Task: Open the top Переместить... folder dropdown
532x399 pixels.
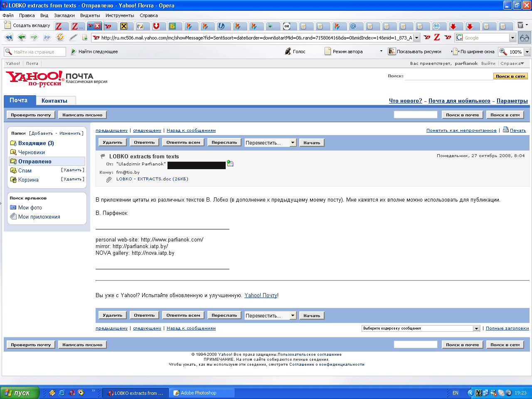Action: [293, 143]
